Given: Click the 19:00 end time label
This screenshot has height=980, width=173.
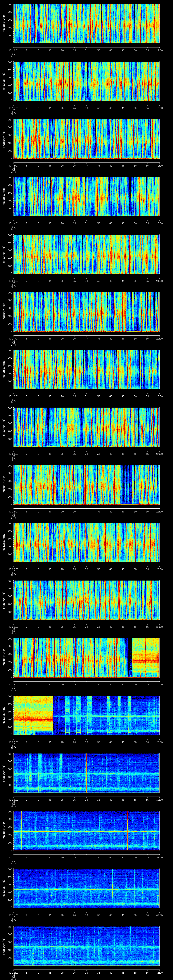Looking at the screenshot, I should coord(160,166).
